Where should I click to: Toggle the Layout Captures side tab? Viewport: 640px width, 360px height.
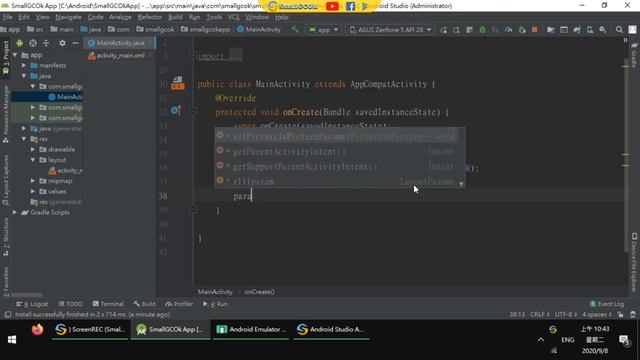5,180
